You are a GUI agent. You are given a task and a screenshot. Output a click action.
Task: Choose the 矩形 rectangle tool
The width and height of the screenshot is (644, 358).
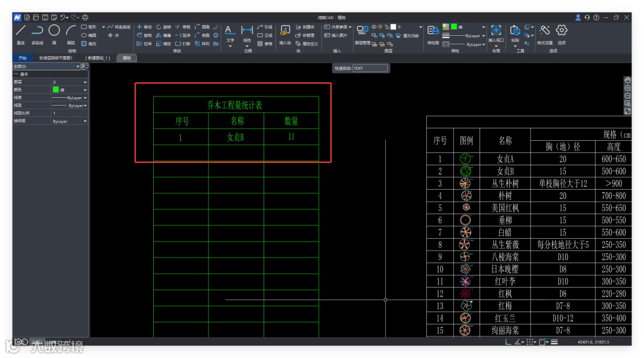pyautogui.click(x=88, y=27)
